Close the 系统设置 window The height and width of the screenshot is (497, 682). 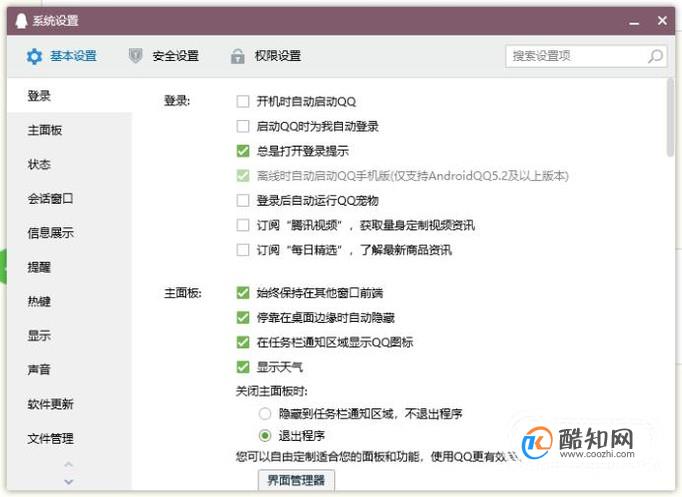(662, 20)
